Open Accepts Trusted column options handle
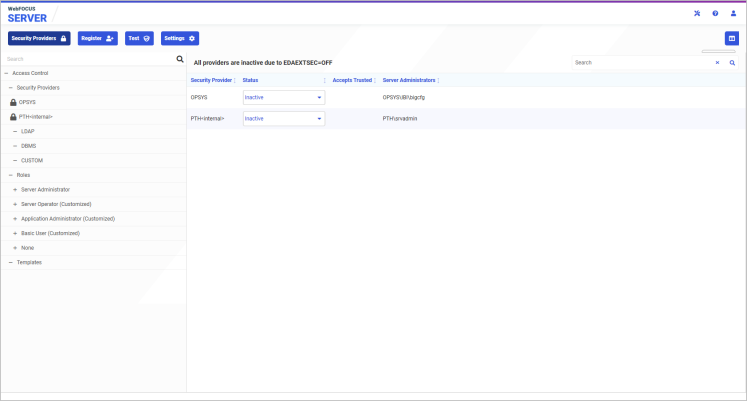This screenshot has width=747, height=401. coord(375,80)
